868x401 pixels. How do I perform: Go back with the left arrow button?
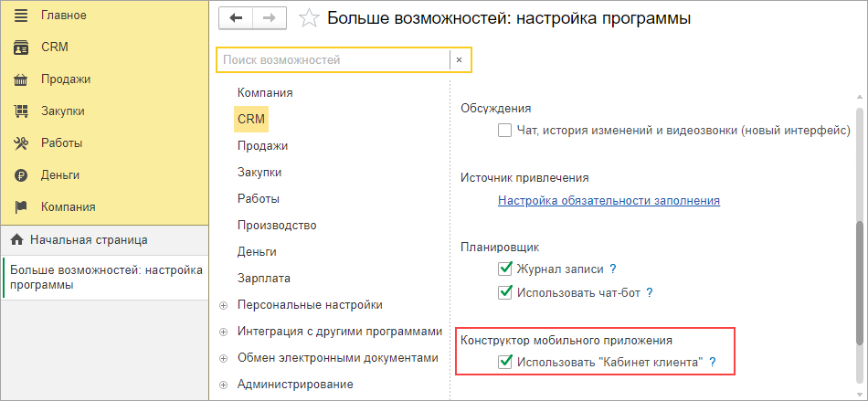(x=237, y=17)
